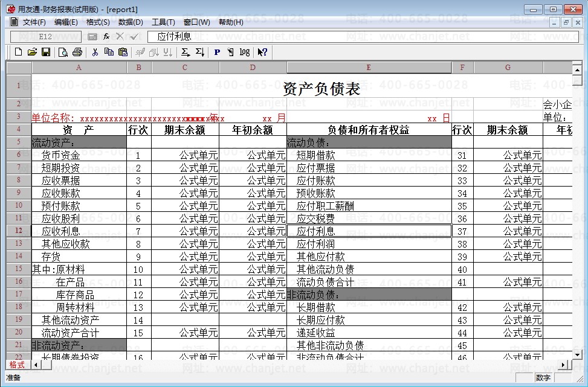Image resolution: width=588 pixels, height=387 pixels.
Task: Click the Save icon
Action: (x=45, y=52)
